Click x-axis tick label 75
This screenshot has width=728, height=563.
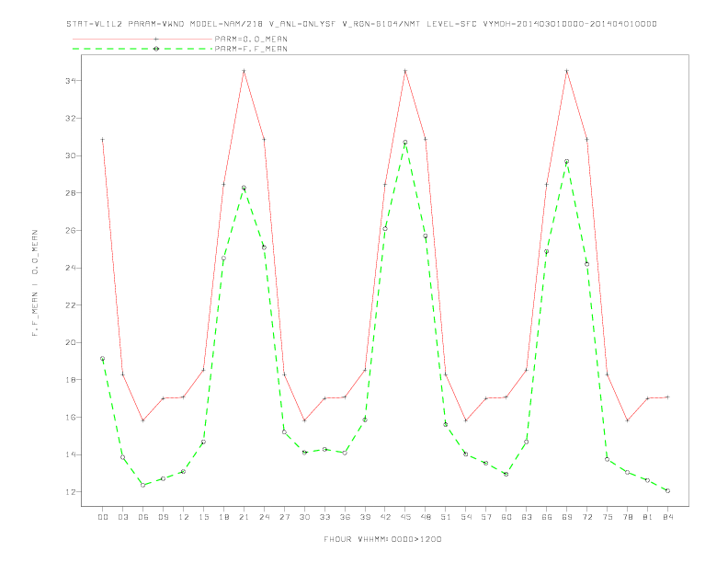coord(608,517)
